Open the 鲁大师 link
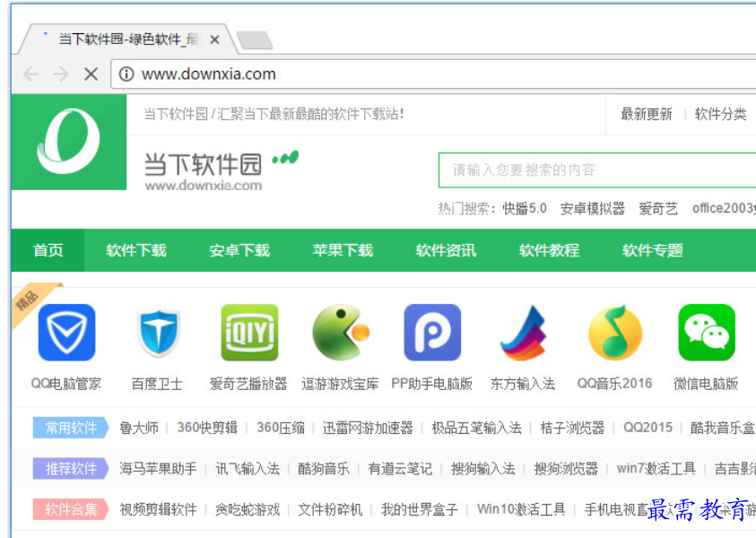The width and height of the screenshot is (756, 538). tap(139, 428)
